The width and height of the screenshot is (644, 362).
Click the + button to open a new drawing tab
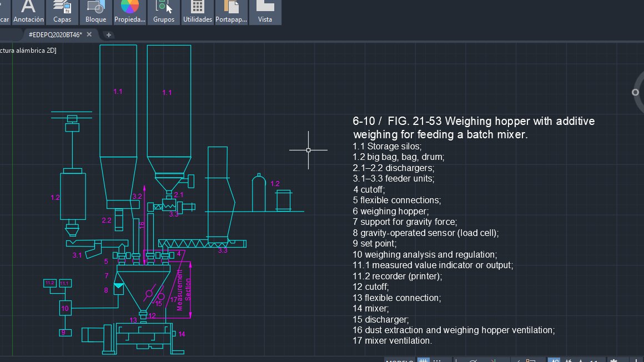[x=108, y=34]
